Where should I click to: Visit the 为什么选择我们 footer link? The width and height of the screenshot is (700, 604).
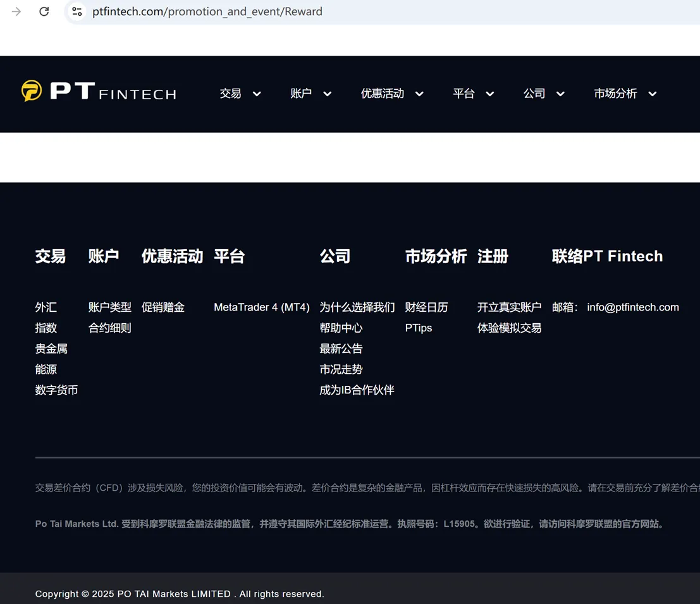[357, 307]
